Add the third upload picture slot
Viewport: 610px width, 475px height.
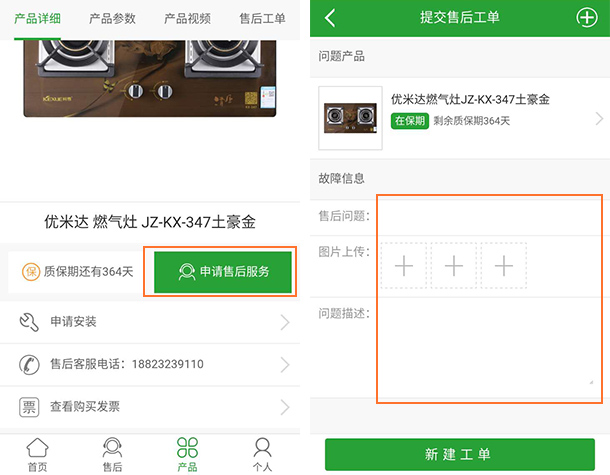pos(504,266)
